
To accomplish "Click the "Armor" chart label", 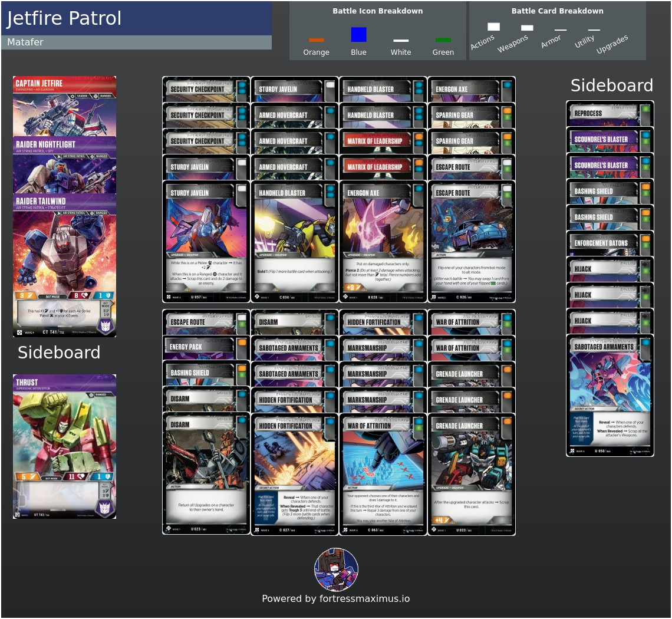I will tap(551, 41).
